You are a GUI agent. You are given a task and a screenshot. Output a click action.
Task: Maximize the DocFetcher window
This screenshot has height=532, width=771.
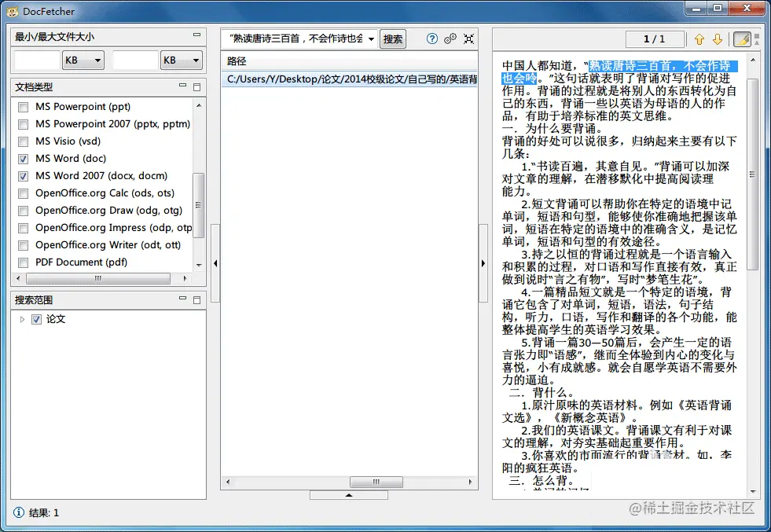[718, 8]
